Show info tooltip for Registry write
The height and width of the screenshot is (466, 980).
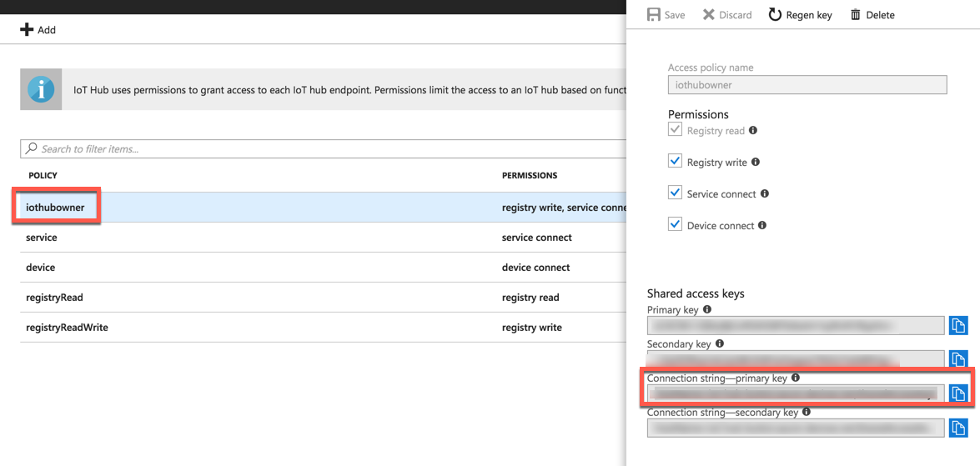tap(756, 163)
